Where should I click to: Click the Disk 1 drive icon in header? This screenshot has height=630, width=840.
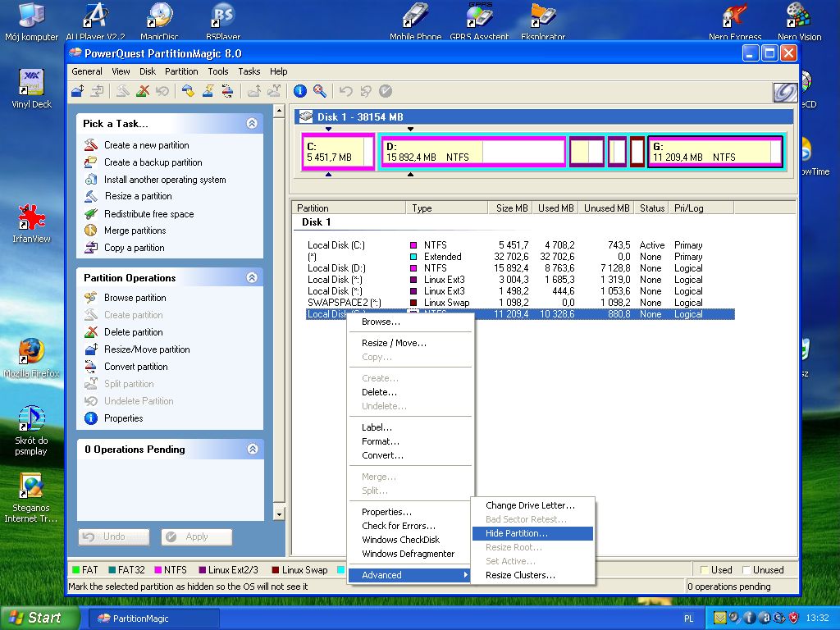(306, 116)
